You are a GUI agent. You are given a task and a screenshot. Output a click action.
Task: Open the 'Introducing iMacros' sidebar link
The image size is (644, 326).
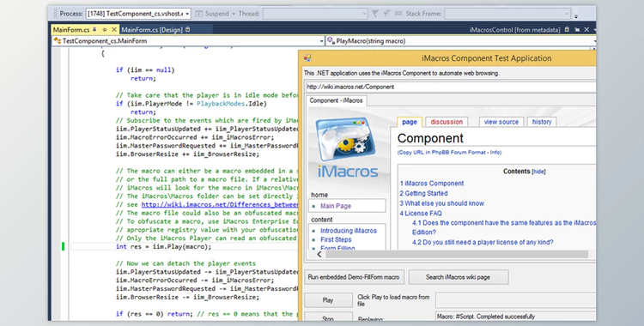(x=349, y=231)
